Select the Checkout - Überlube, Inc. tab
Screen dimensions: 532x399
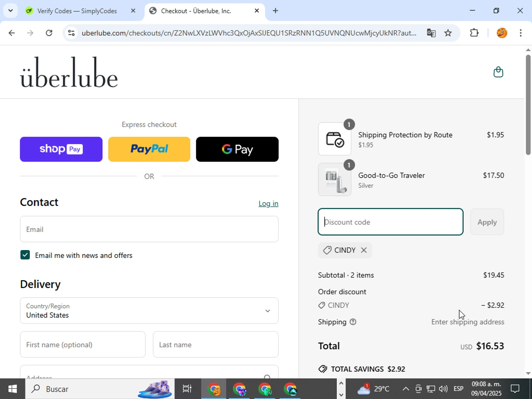[x=196, y=11]
